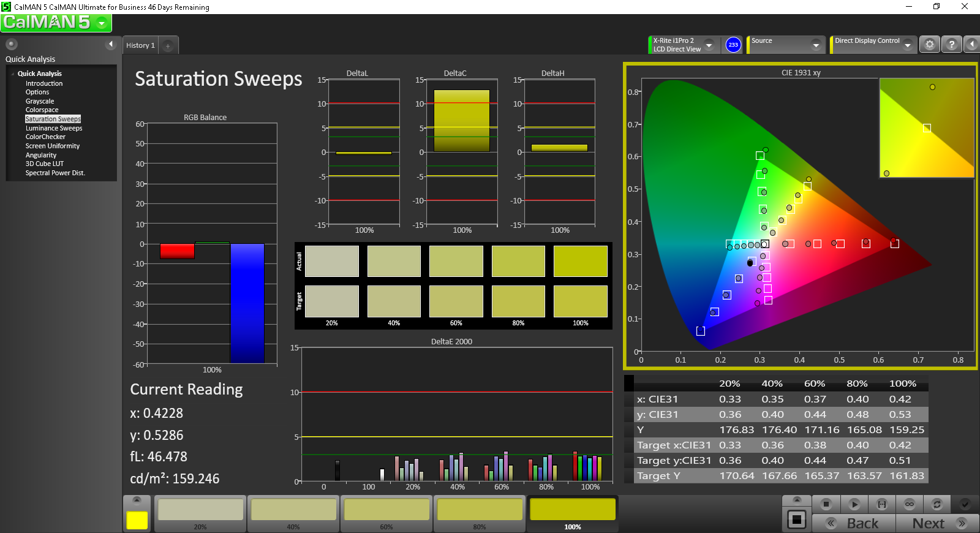The width and height of the screenshot is (980, 533).
Task: Switch to the History 1 tab
Action: (141, 45)
